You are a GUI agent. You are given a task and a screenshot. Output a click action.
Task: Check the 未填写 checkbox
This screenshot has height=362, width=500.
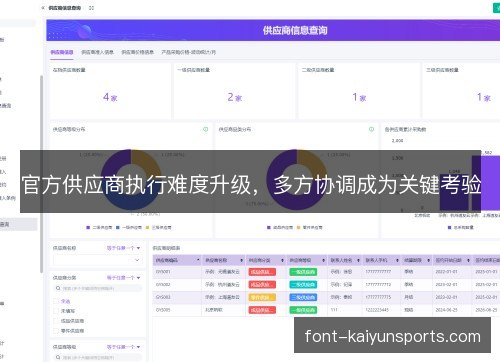56,311
